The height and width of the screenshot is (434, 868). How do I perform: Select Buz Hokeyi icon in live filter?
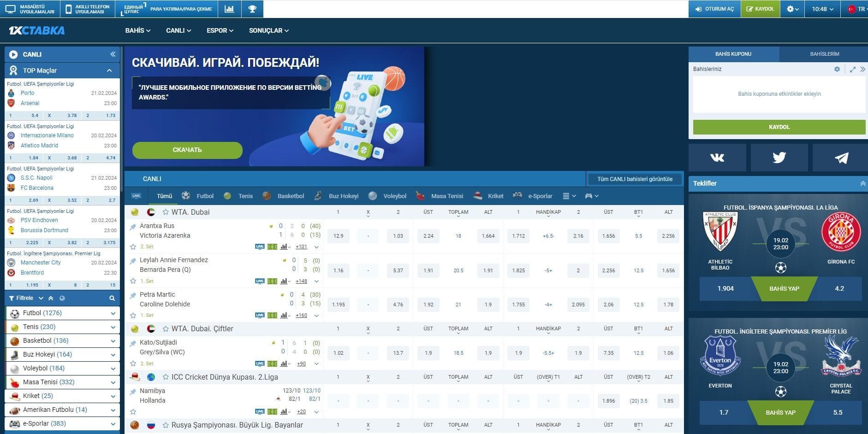pos(318,196)
